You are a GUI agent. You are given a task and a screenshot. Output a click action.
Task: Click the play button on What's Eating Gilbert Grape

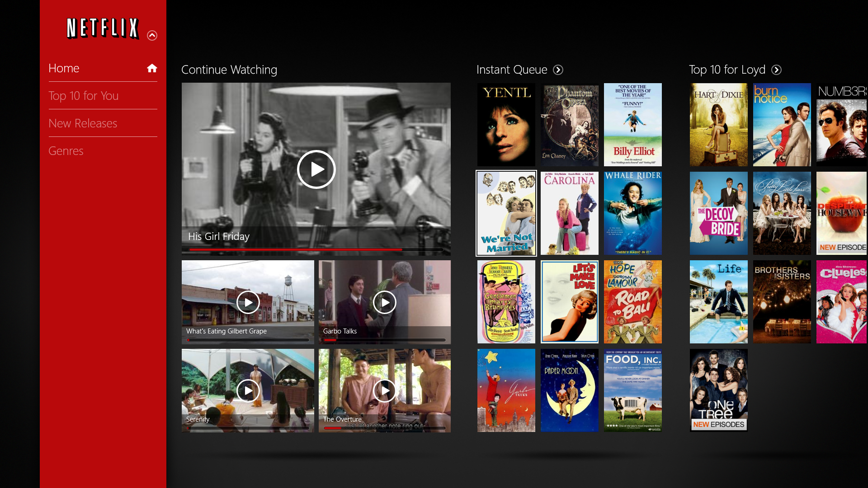click(x=248, y=301)
